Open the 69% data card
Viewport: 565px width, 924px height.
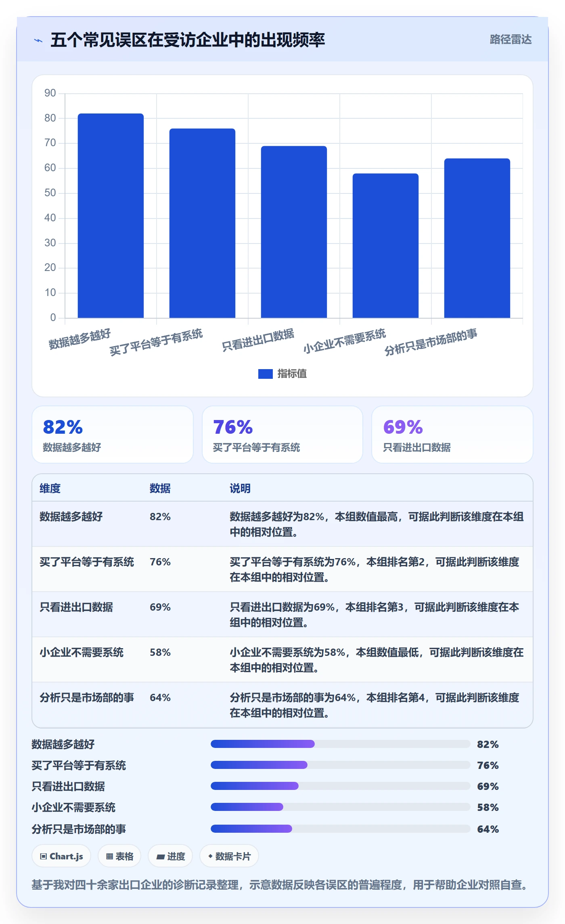[452, 435]
